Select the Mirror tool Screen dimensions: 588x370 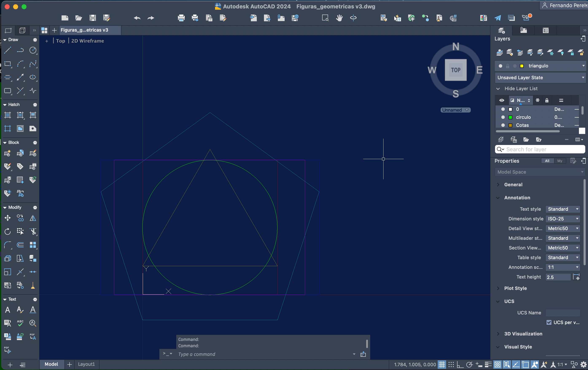(33, 218)
